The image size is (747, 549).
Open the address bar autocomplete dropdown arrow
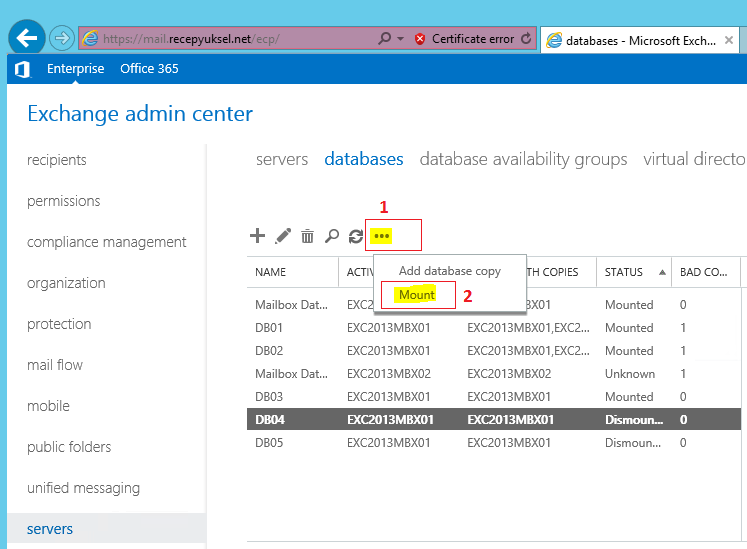click(x=401, y=39)
